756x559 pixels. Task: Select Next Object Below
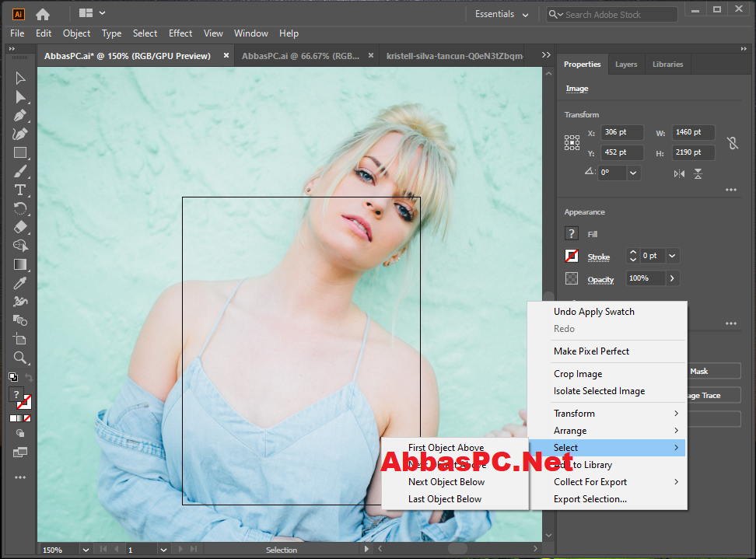click(455, 482)
